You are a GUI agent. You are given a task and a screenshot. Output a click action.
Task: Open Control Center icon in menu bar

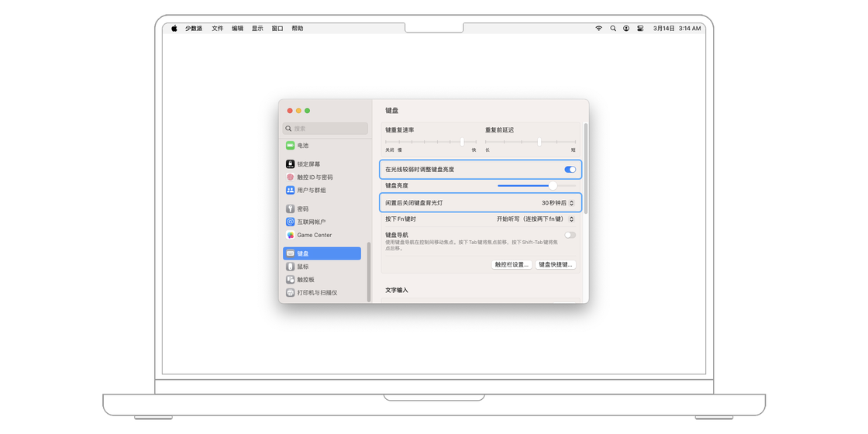click(x=640, y=28)
